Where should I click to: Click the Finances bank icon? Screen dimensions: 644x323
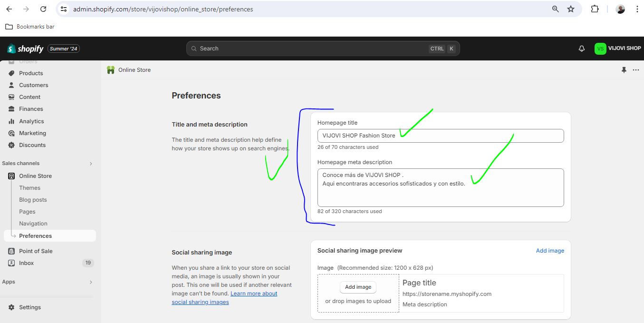[11, 109]
